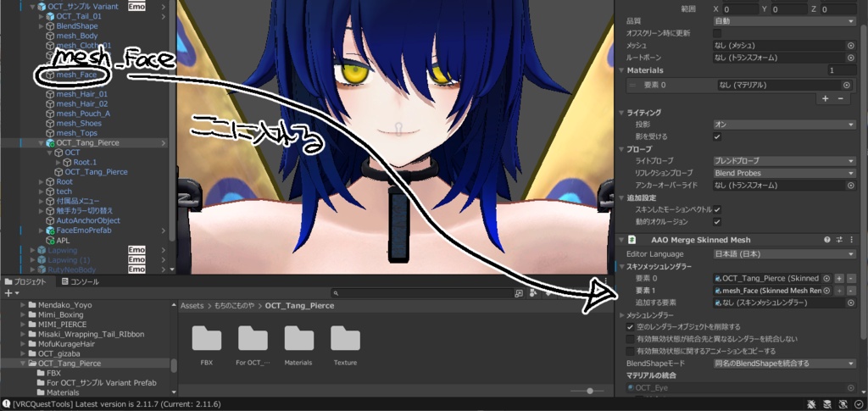
Task: Click AAO Merge Skinned Mesh help icon
Action: (827, 240)
